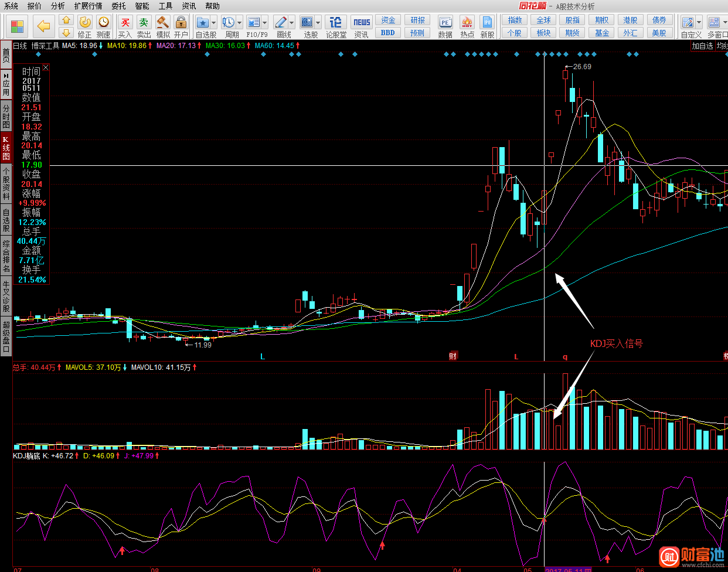The width and height of the screenshot is (728, 572).
Task: Open the 开户 account opening lock icon
Action: [x=181, y=26]
